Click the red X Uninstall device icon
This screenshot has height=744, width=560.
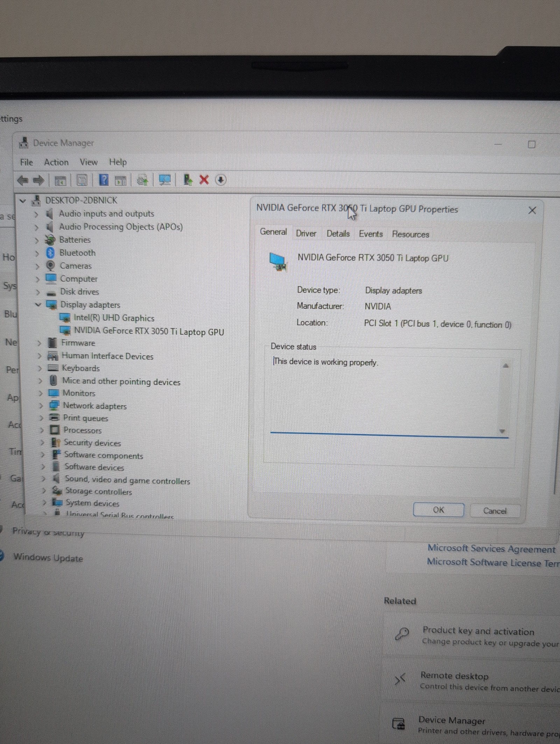[204, 180]
